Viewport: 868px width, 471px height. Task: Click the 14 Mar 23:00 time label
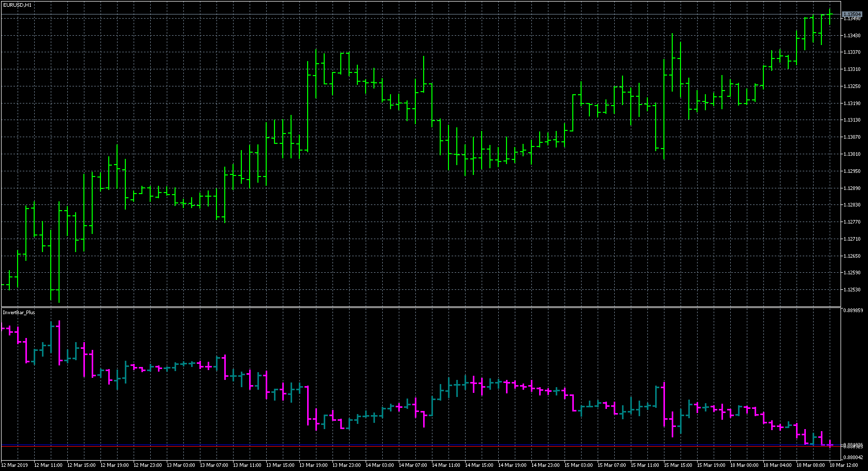545,465
